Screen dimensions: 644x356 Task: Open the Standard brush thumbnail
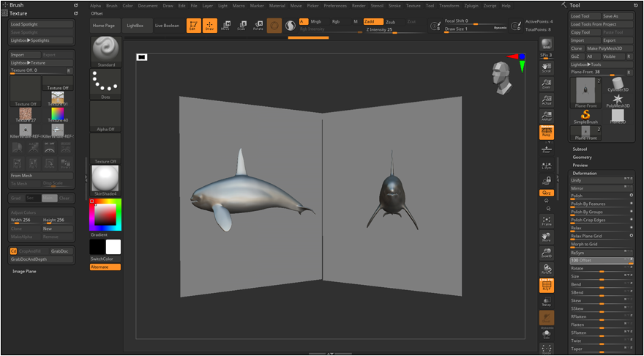coord(106,51)
